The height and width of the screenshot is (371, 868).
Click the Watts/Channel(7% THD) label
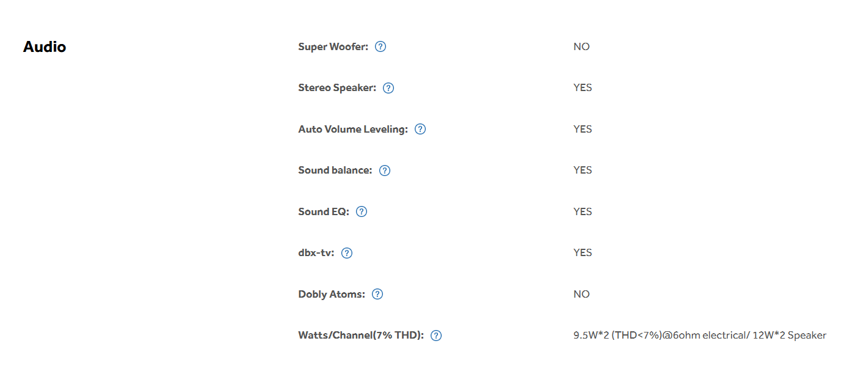click(361, 336)
